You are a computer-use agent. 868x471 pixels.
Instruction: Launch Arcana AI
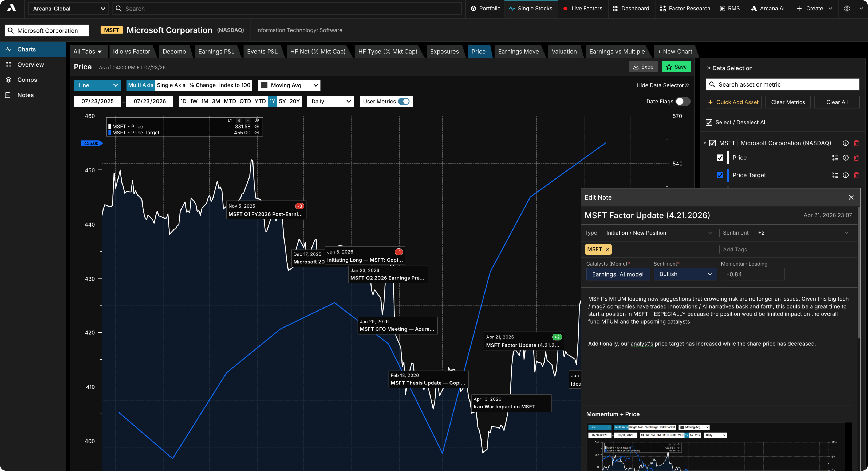point(768,9)
